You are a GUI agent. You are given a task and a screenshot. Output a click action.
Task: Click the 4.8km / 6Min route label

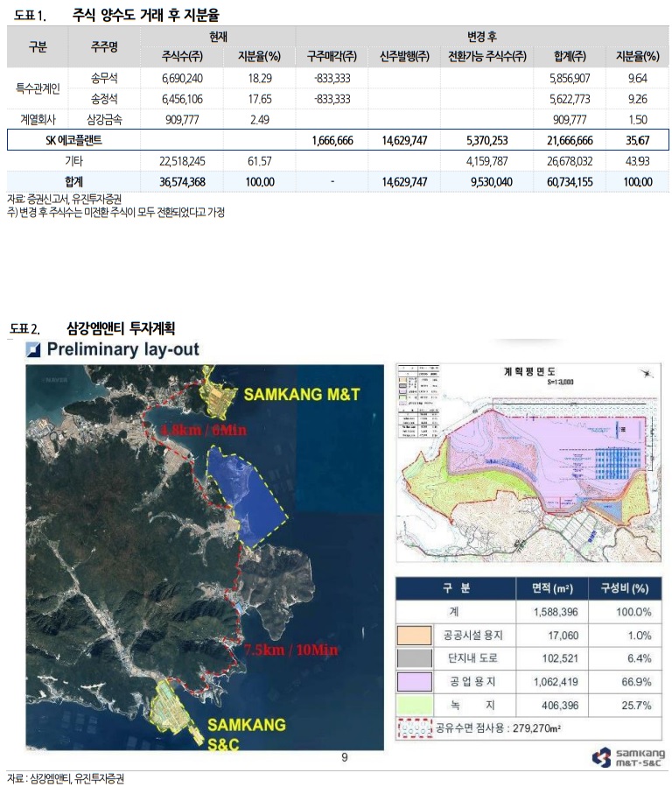coord(203,430)
